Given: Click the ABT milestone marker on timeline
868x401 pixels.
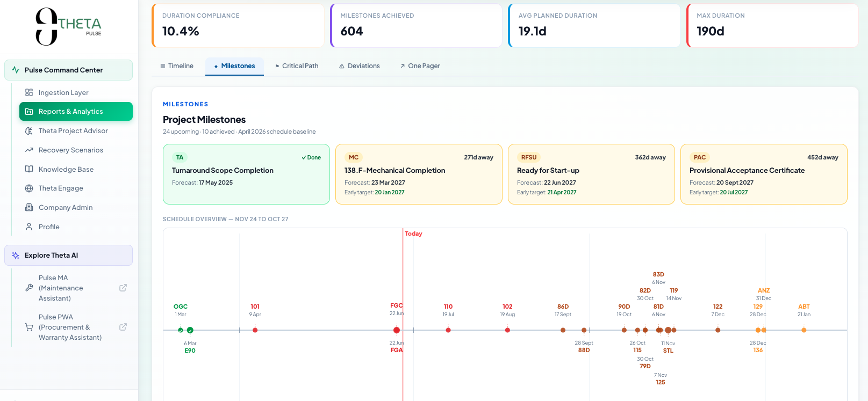Looking at the screenshot, I should click(x=804, y=330).
